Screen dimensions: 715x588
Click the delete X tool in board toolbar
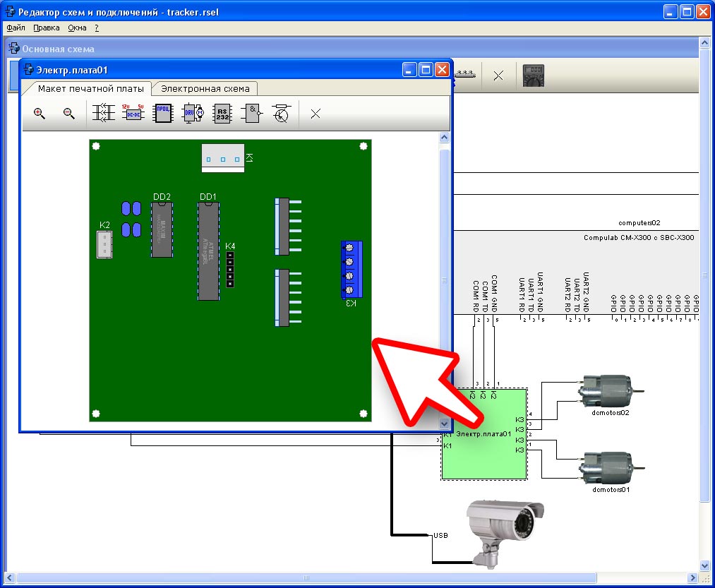click(x=316, y=114)
